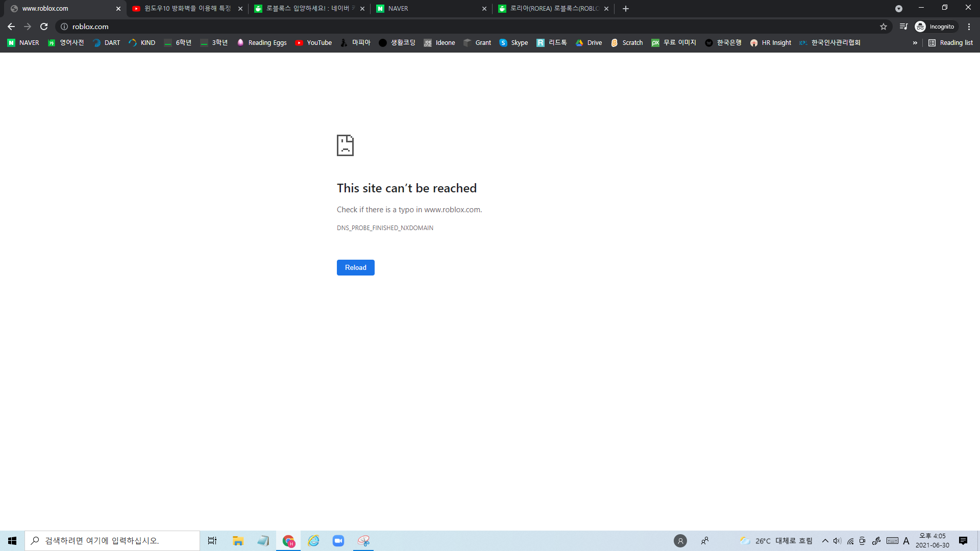Expand hidden bookmarks chevron
This screenshot has width=980, height=551.
tap(915, 43)
